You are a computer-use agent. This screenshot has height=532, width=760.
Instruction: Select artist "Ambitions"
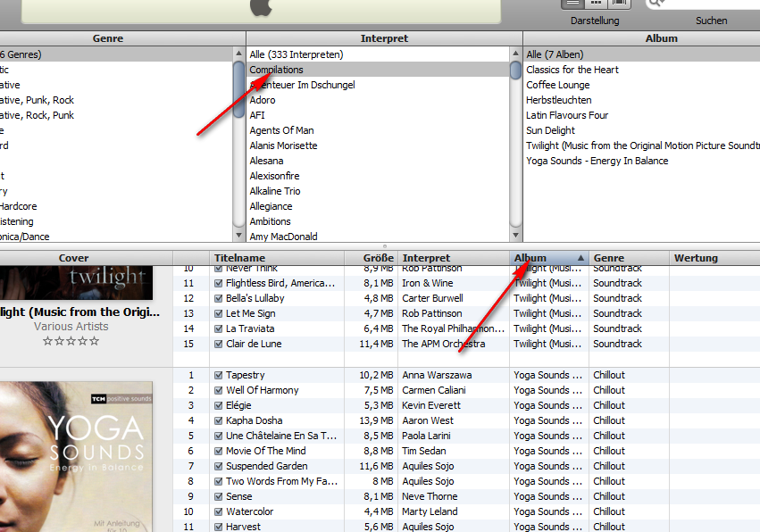(378, 221)
